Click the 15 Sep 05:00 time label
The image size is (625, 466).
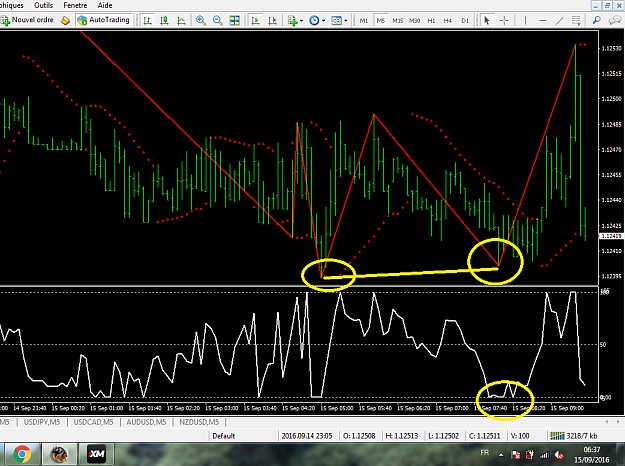click(x=337, y=408)
